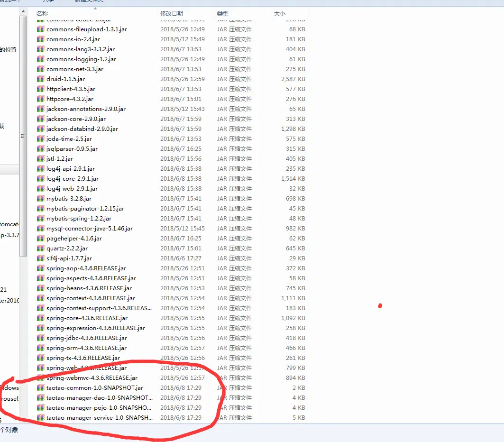
Task: Click the mybatis-spring-1.2.2.jar file icon
Action: point(40,219)
